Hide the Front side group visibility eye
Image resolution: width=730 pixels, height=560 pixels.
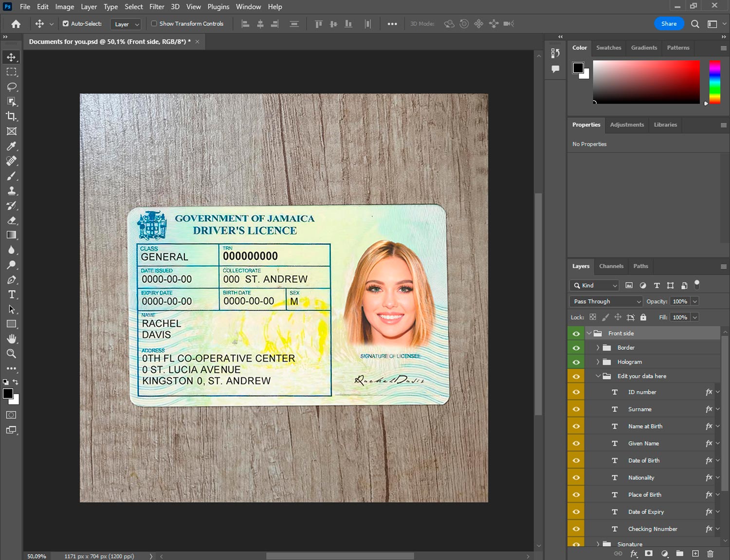coord(576,334)
